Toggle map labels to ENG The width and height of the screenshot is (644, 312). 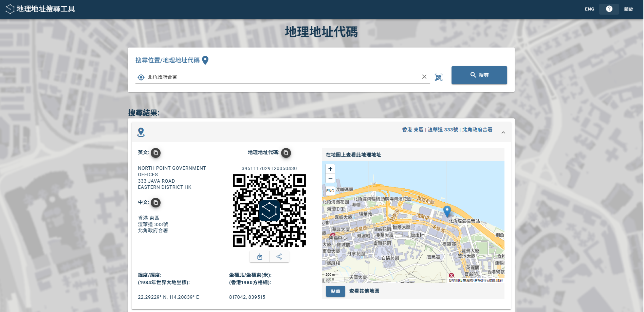coord(330,191)
